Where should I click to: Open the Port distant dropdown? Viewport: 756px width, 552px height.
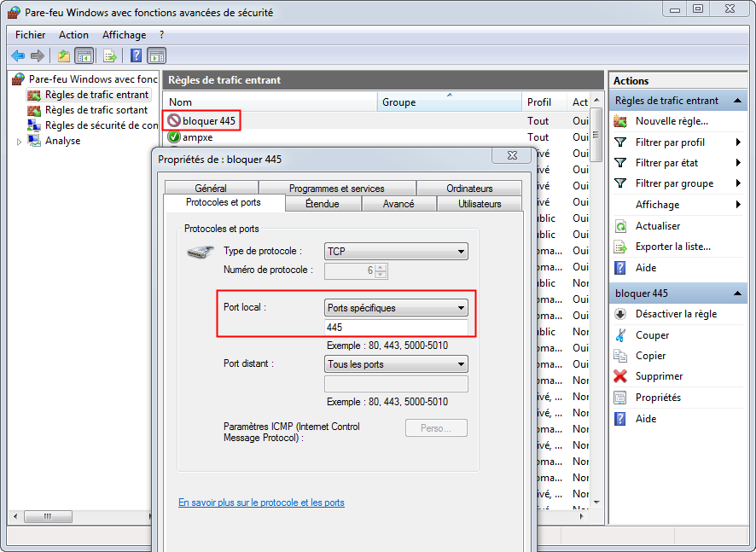pyautogui.click(x=397, y=364)
